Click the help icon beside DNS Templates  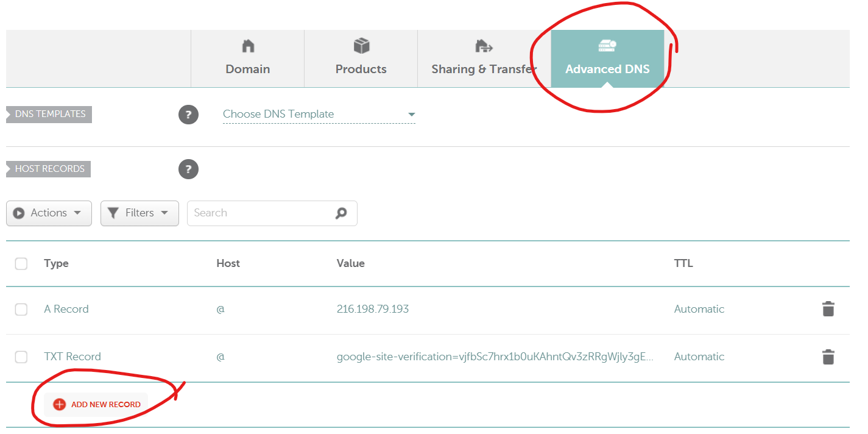[188, 115]
